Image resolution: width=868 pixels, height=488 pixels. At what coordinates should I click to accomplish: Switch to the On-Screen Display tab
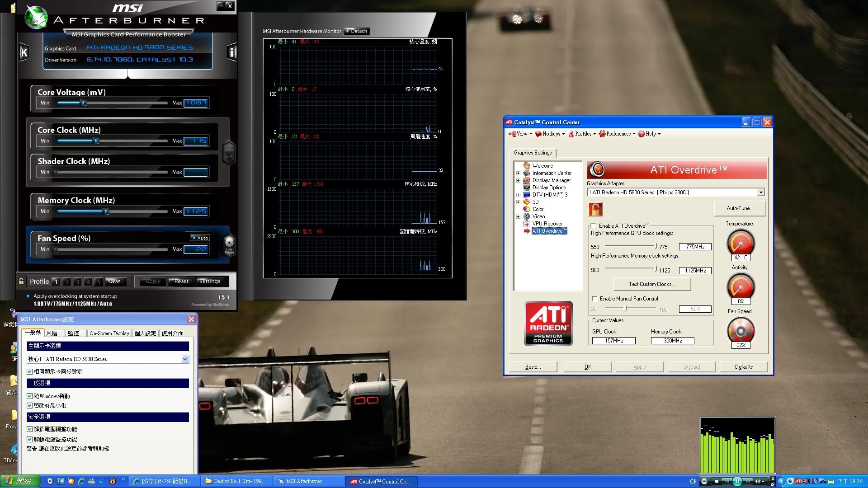pyautogui.click(x=109, y=333)
